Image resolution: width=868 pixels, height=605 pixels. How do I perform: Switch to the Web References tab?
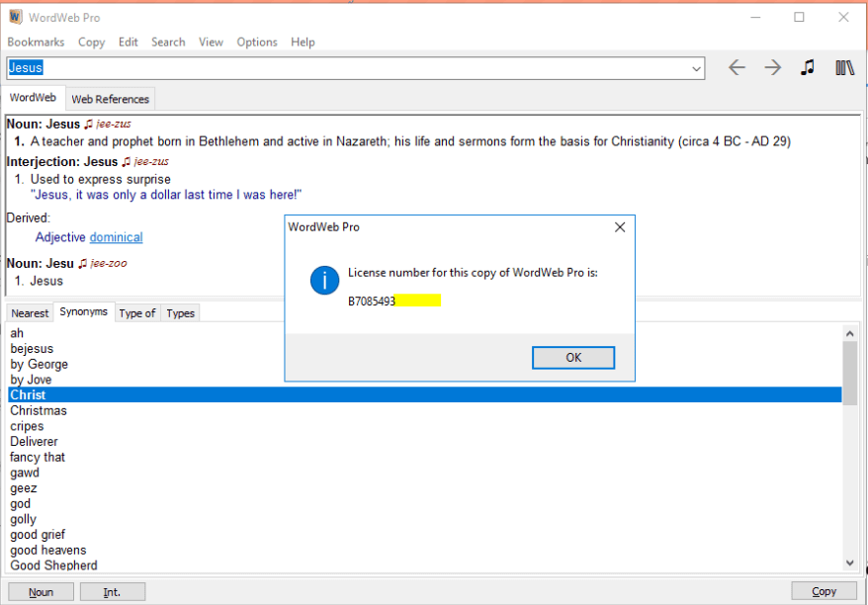110,99
